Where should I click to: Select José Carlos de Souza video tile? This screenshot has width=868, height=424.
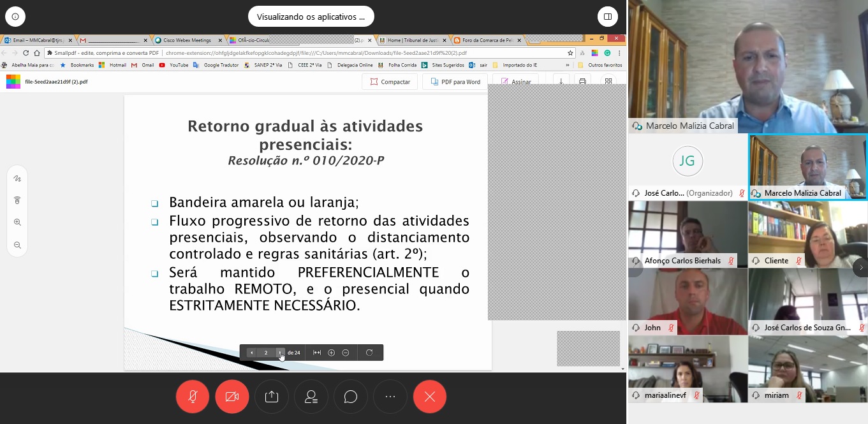pos(808,302)
